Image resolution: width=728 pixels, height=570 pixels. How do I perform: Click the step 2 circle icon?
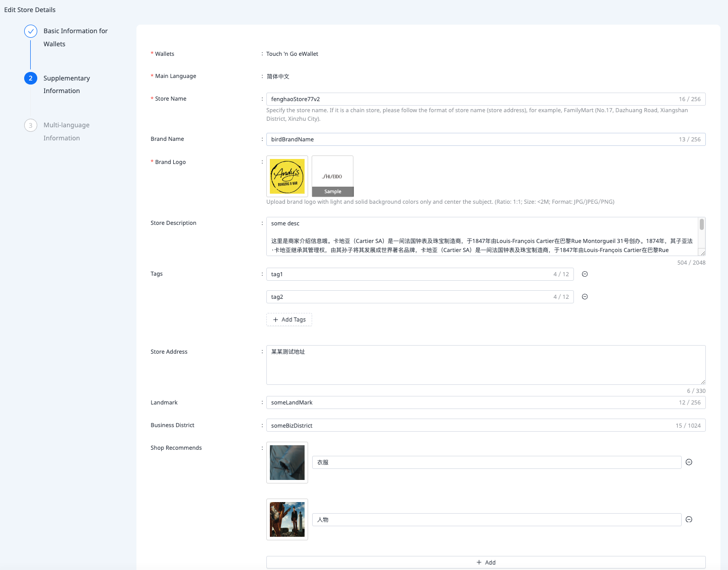(x=31, y=78)
